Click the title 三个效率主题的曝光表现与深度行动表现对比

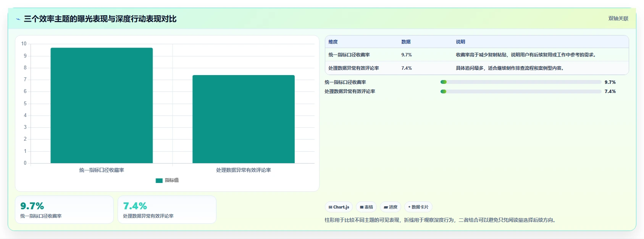tap(100, 19)
